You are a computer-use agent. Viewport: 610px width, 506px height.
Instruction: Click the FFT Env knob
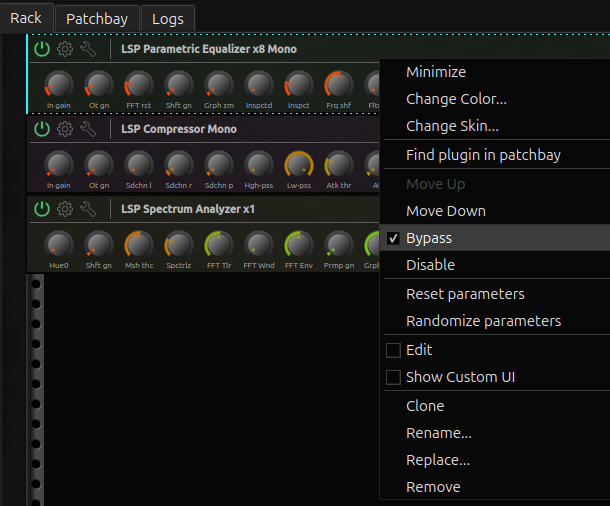click(299, 245)
